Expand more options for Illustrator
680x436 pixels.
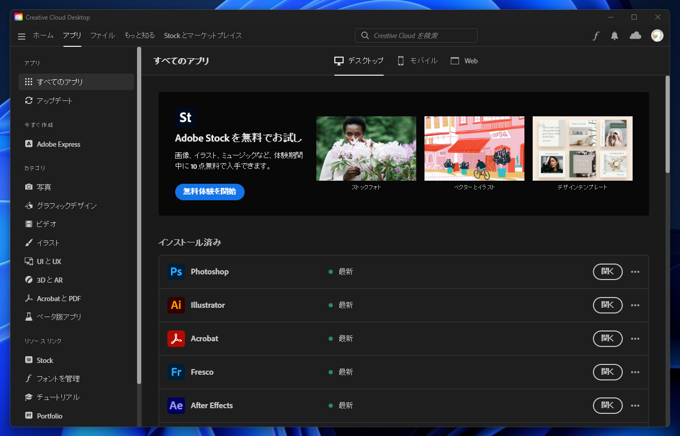[635, 305]
